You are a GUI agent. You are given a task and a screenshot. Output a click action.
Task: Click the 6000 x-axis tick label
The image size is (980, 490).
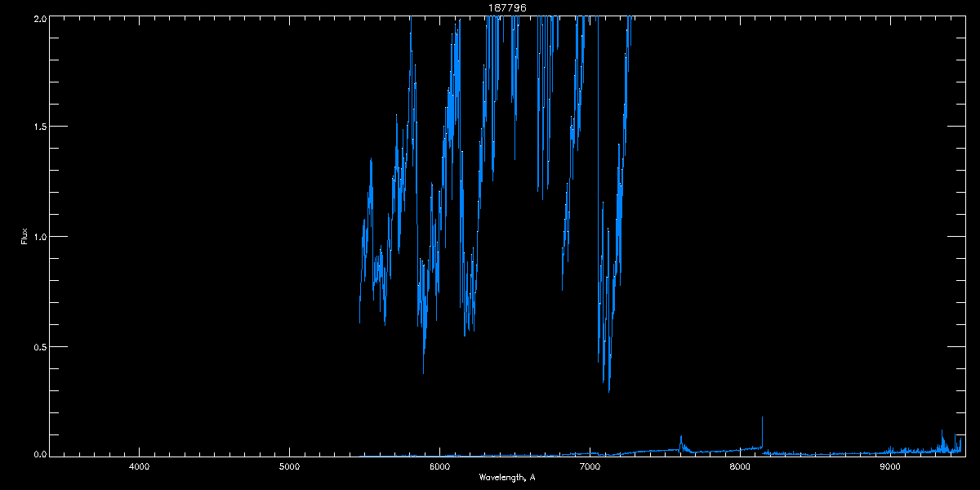point(439,466)
